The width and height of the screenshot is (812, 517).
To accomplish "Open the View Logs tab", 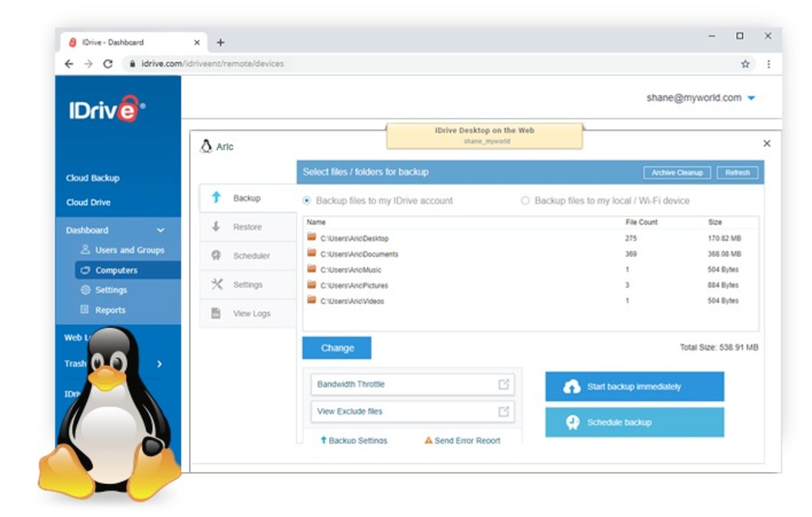I will pyautogui.click(x=248, y=313).
